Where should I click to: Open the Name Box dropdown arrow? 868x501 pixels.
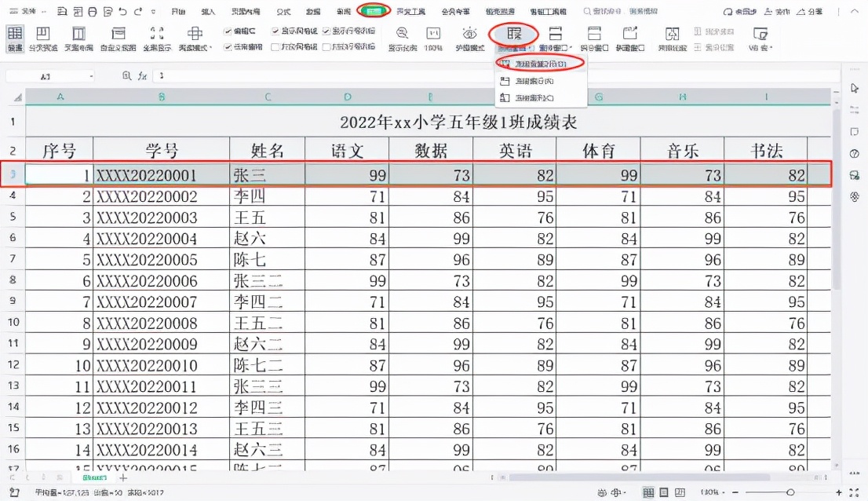click(x=90, y=76)
